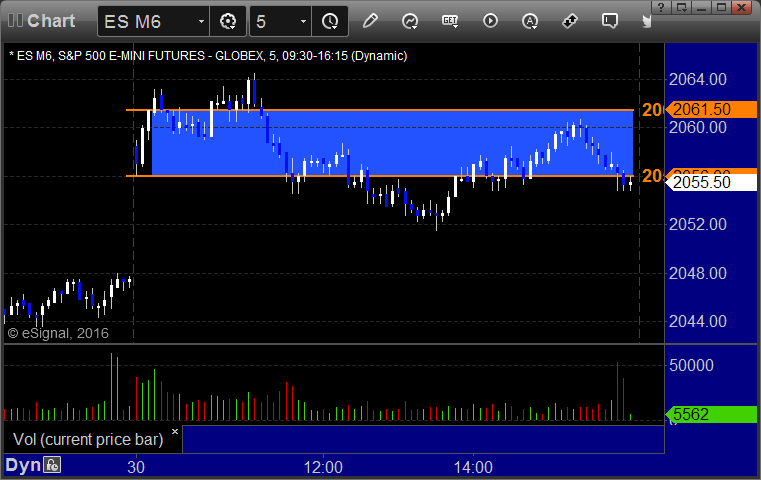Image resolution: width=761 pixels, height=480 pixels.
Task: Open the help question mark button
Action: click(661, 7)
